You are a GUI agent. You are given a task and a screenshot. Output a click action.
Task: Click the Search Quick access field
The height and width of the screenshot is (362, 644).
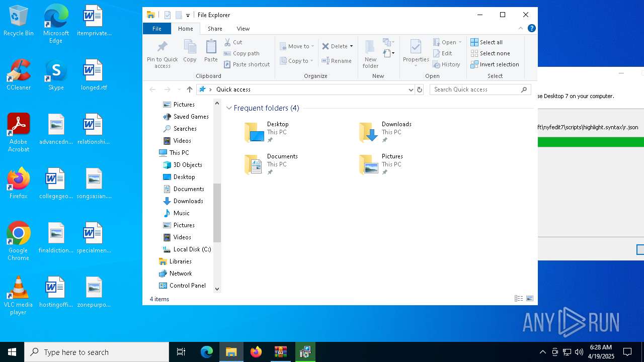pyautogui.click(x=480, y=89)
